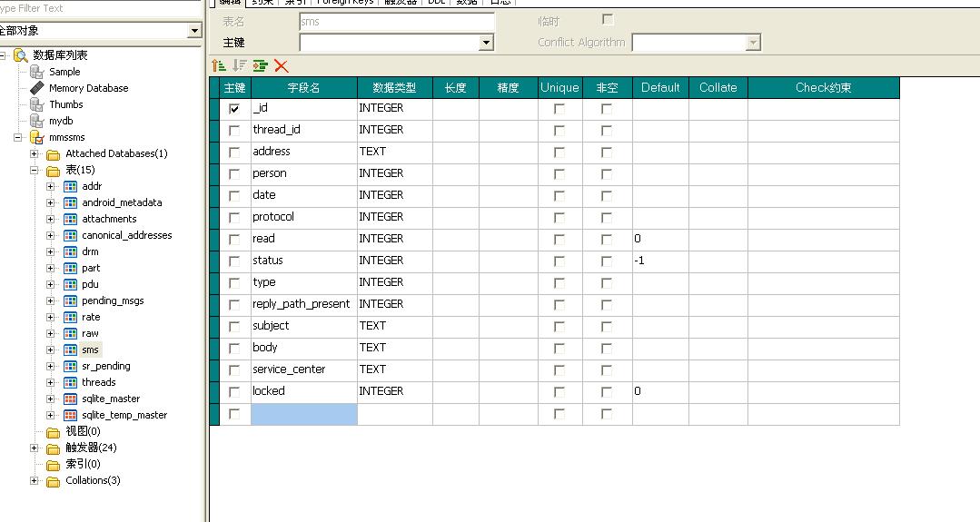This screenshot has height=522, width=980.
Task: Click the service_center field name
Action: tap(289, 369)
